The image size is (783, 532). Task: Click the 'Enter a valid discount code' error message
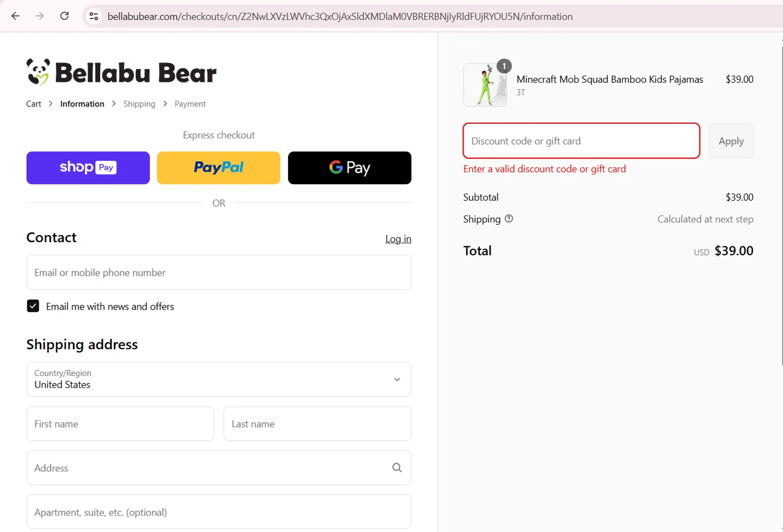tap(544, 169)
